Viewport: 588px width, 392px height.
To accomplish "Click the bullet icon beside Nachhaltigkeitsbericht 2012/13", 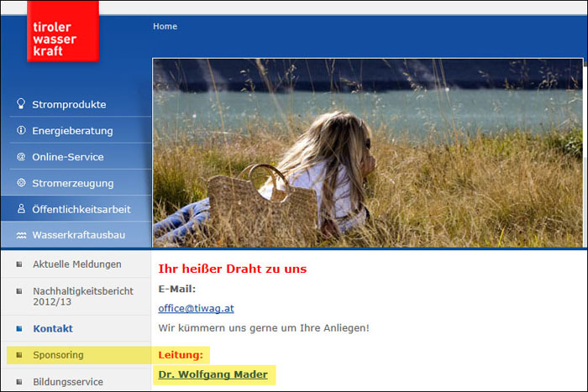I will coord(19,291).
